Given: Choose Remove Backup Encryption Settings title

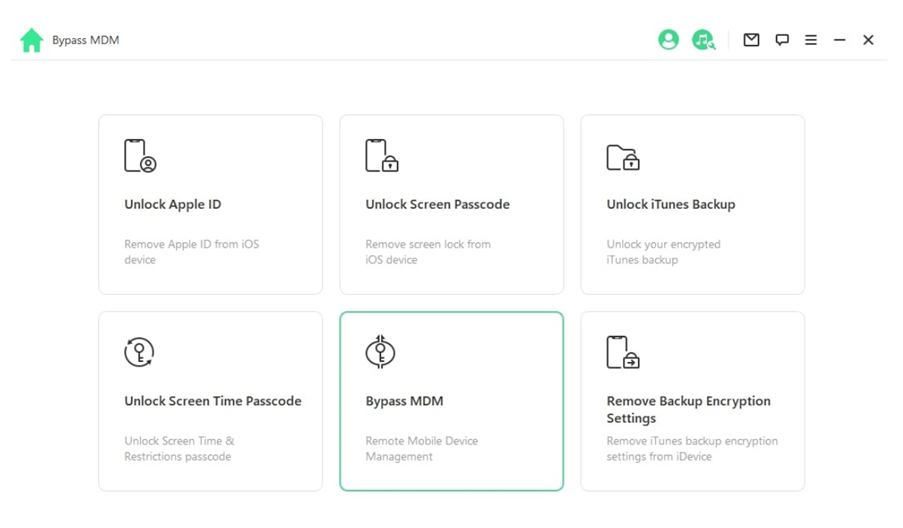Looking at the screenshot, I should [x=688, y=409].
